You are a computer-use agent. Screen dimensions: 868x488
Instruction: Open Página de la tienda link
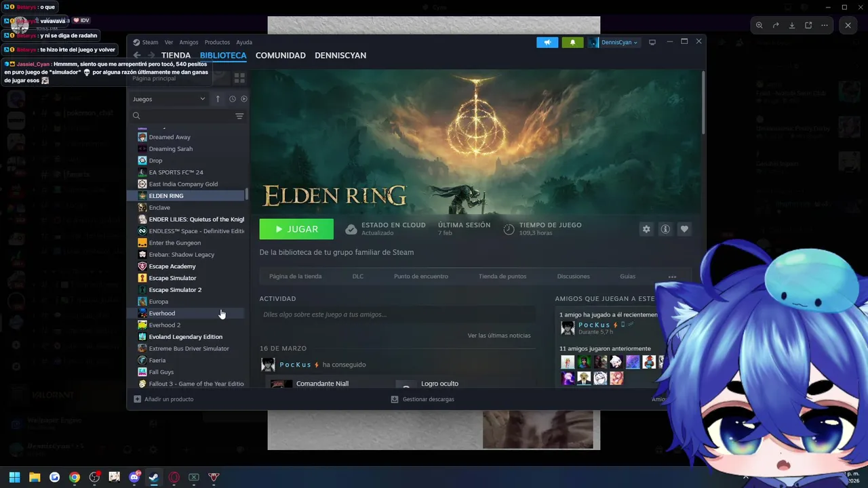[x=295, y=277]
